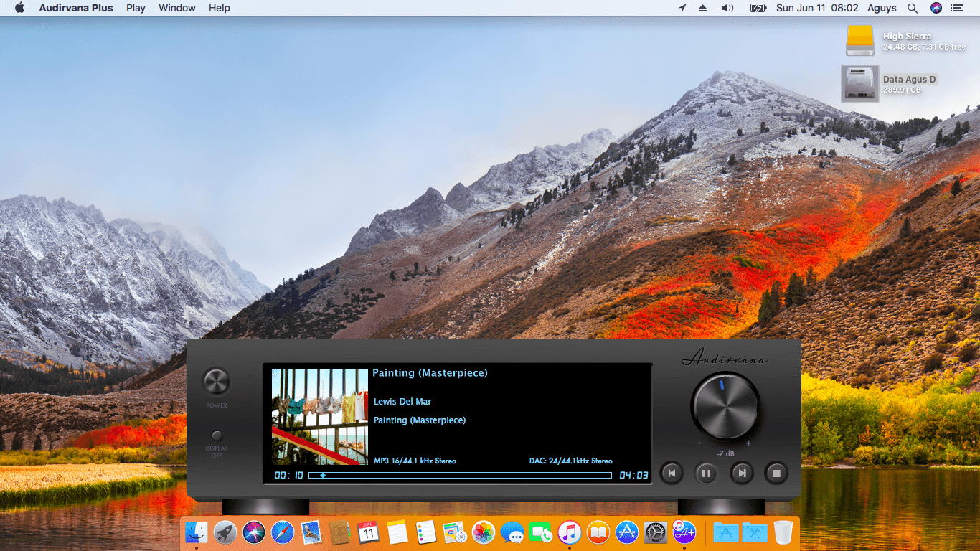Click the bold track title heading above the artist
Viewport: 980px width, 551px height.
click(x=430, y=373)
